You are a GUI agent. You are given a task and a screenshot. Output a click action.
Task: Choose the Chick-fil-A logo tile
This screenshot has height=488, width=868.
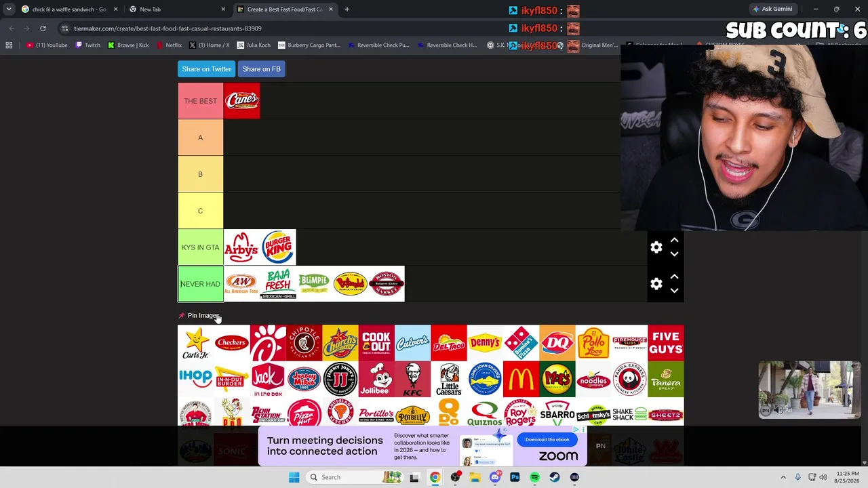(x=268, y=343)
